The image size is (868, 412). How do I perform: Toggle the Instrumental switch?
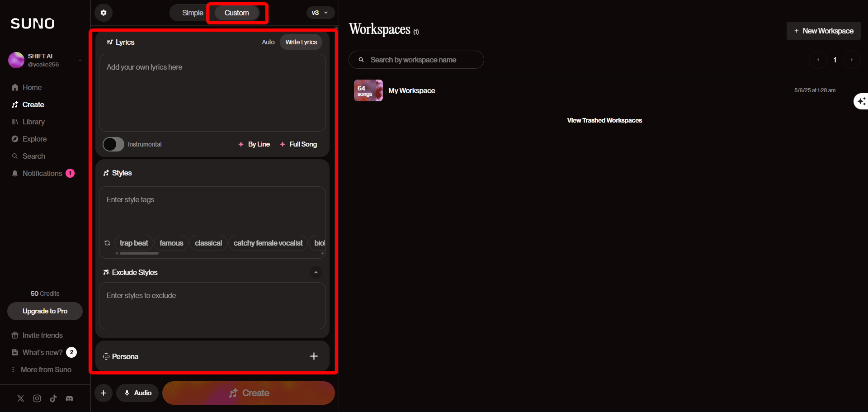pos(113,144)
